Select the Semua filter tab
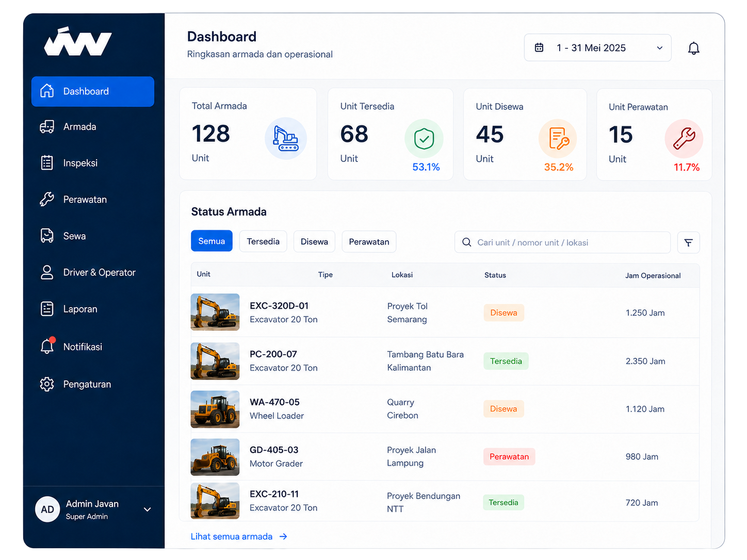The width and height of the screenshot is (747, 560). click(x=212, y=241)
